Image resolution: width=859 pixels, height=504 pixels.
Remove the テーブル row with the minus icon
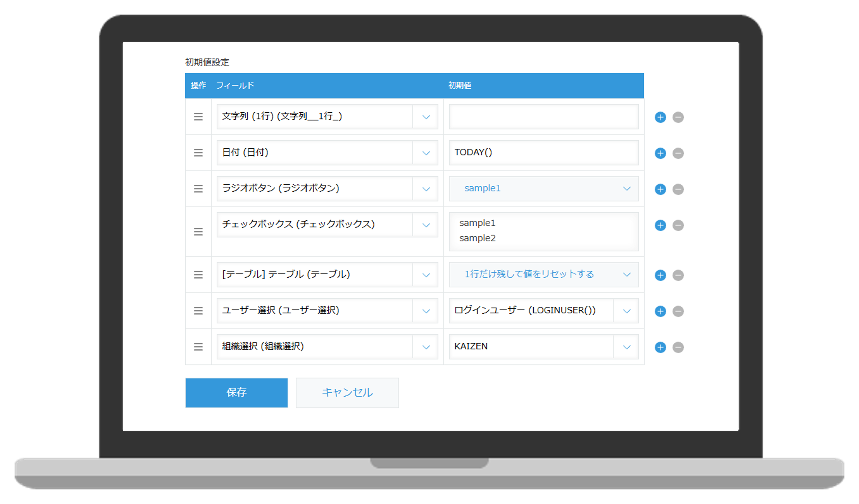click(678, 275)
